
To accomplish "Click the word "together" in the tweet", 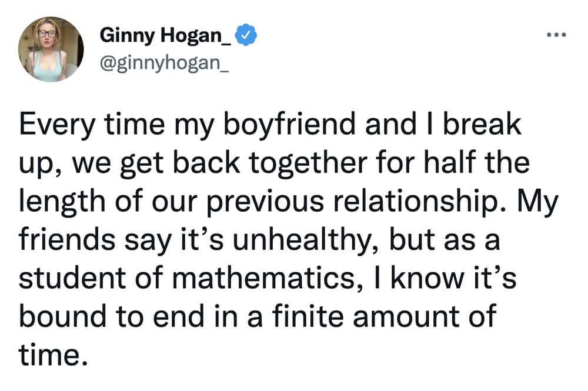I will 308,163.
